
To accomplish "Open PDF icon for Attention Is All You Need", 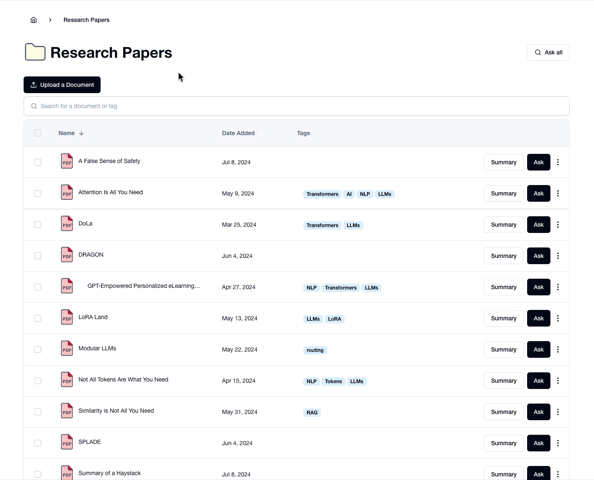I will (67, 192).
